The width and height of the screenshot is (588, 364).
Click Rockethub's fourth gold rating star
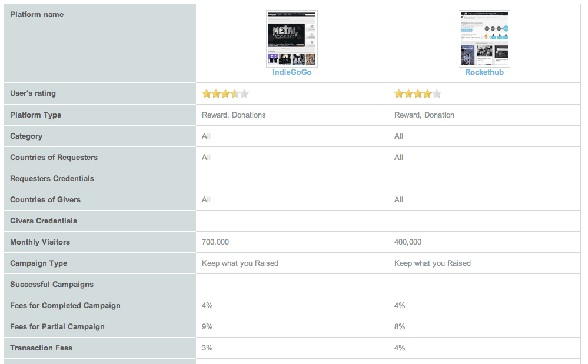(x=427, y=93)
